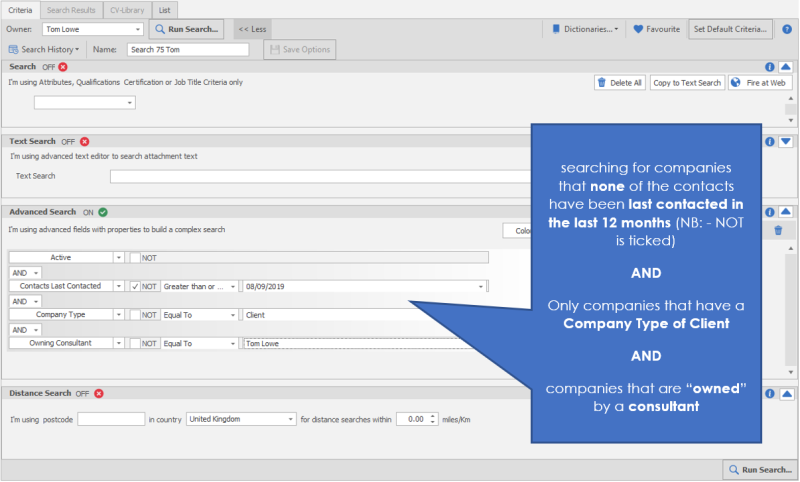Toggle NOT checkbox for Contacts Last Contacted

click(x=135, y=286)
